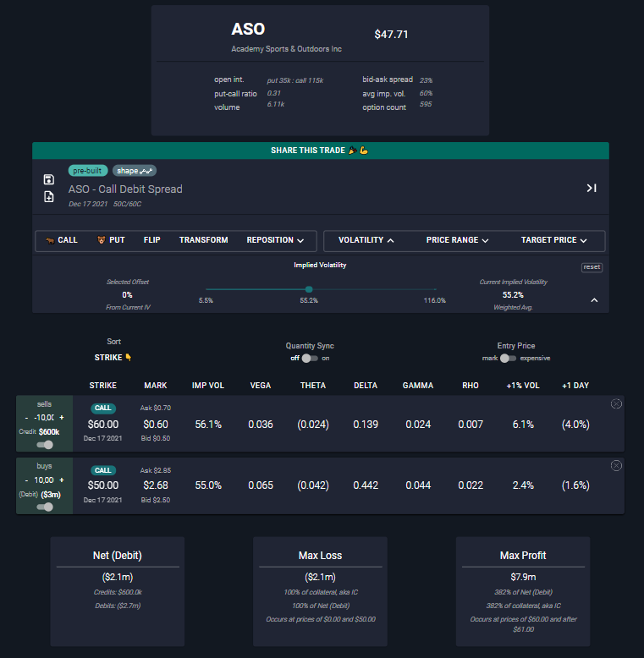The image size is (644, 658).
Task: Click the save trade floppy disk icon
Action: (x=48, y=179)
